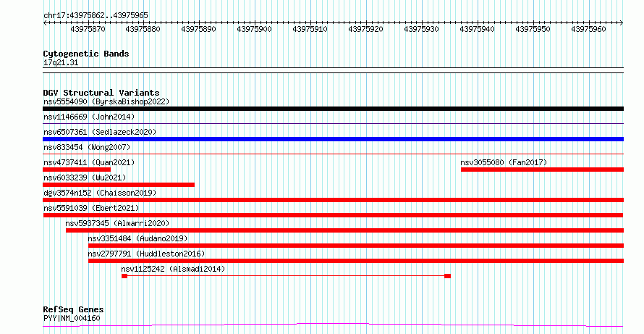The width and height of the screenshot is (644, 334).
Task: Click the Cytogenetic Bands track heading
Action: point(86,54)
